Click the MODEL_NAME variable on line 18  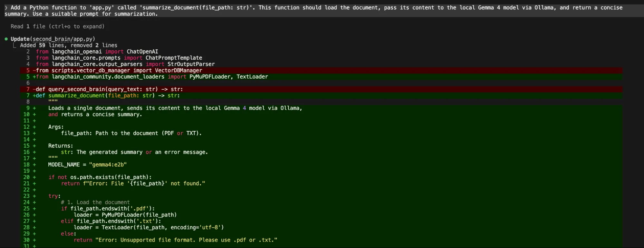64,165
